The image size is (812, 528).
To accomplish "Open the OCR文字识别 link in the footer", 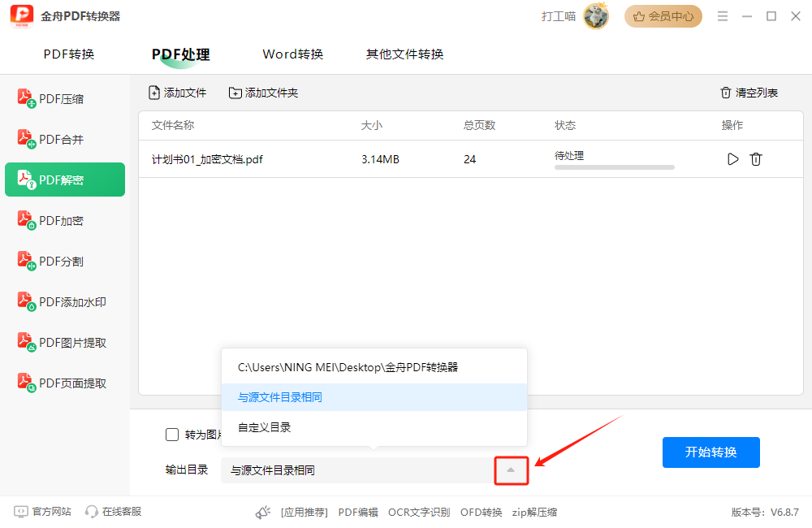I will tap(419, 512).
